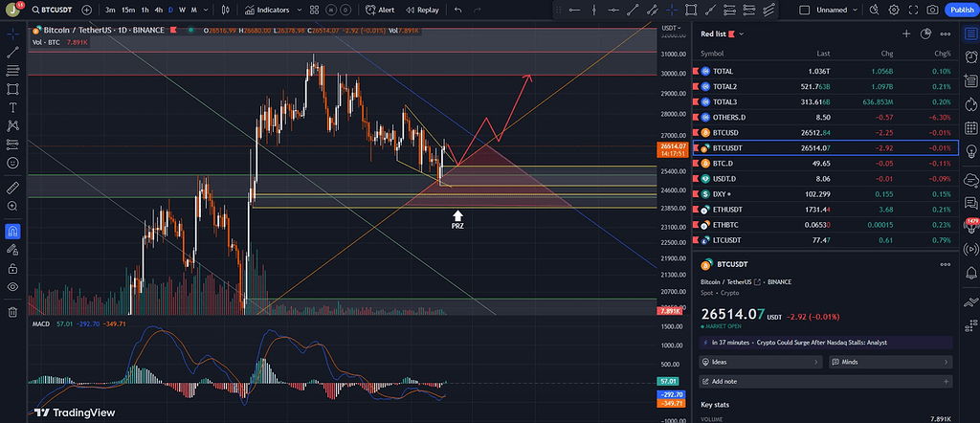Click the Alert button

pos(380,10)
